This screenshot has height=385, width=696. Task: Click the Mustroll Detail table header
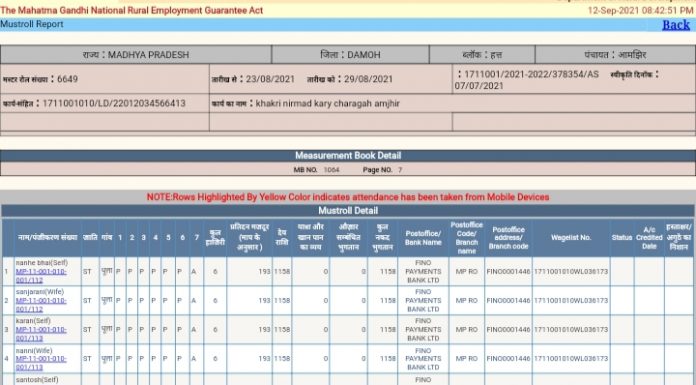[348, 211]
